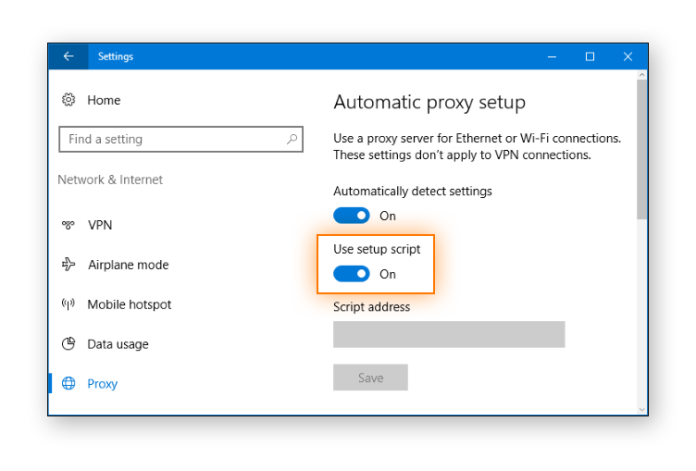Image resolution: width=696 pixels, height=471 pixels.
Task: Click the Data usage pie icon
Action: pos(69,344)
